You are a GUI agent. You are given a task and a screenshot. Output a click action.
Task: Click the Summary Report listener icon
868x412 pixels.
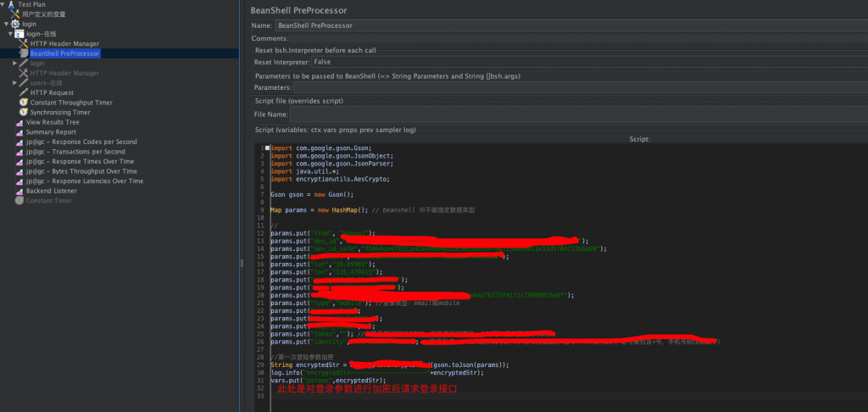[x=19, y=132]
